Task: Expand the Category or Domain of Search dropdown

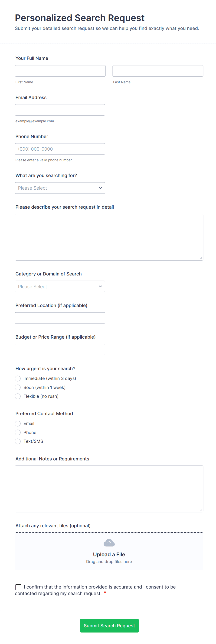Action: tap(60, 286)
